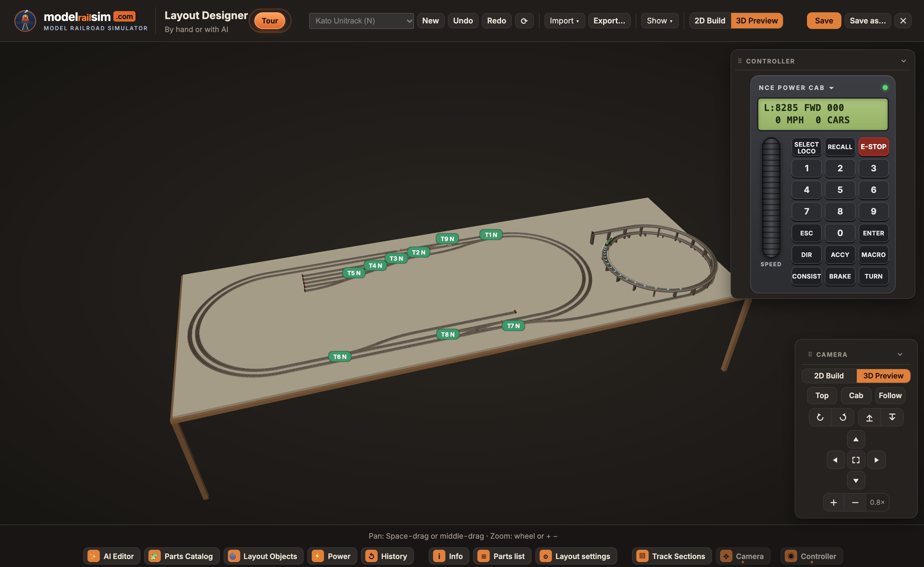Toggle the Controller panel in bottom bar
Viewport: 924px width, 567px height.
812,556
